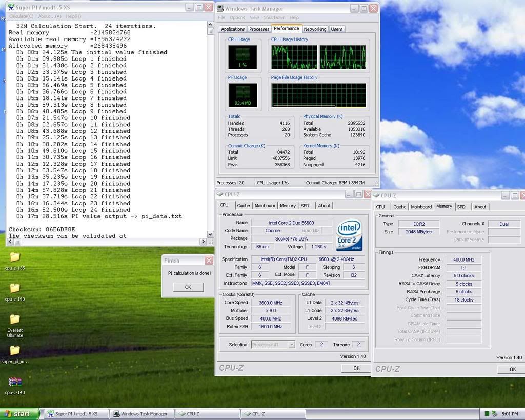Open the cpu-z-135 desktop folder
Screen dimensions: 525x420
point(15,256)
